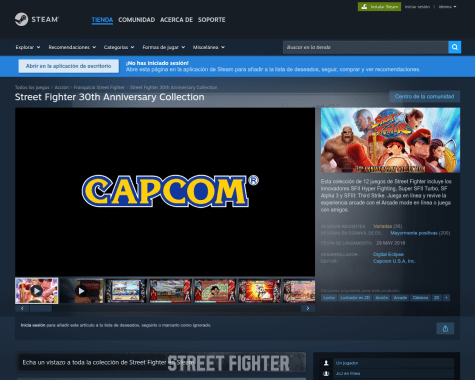Click the share icon button
Viewport: 475px width, 380px height.
coord(445,329)
